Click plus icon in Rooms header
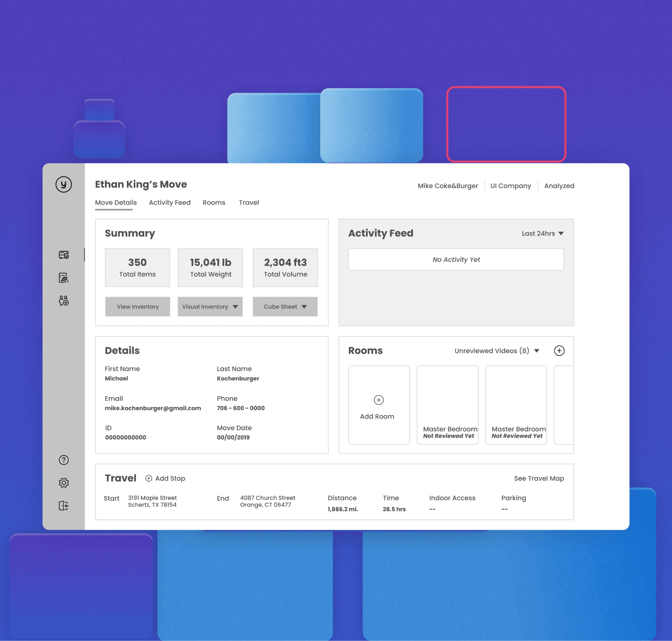Screen dimensions: 672x641 (559, 351)
